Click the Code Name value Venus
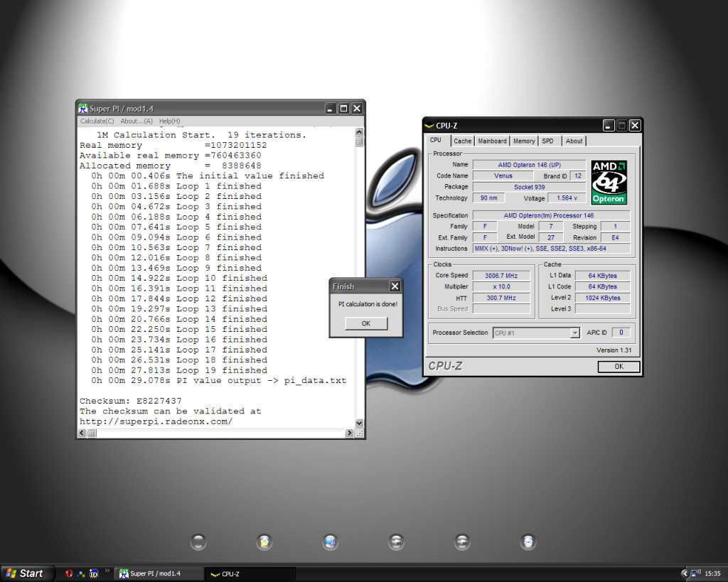The width and height of the screenshot is (728, 582). click(503, 176)
